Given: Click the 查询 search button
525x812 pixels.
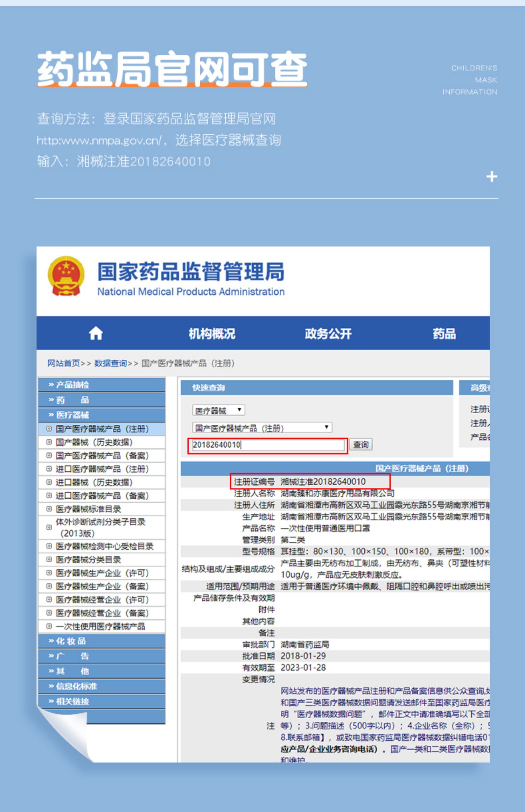Looking at the screenshot, I should [x=361, y=445].
